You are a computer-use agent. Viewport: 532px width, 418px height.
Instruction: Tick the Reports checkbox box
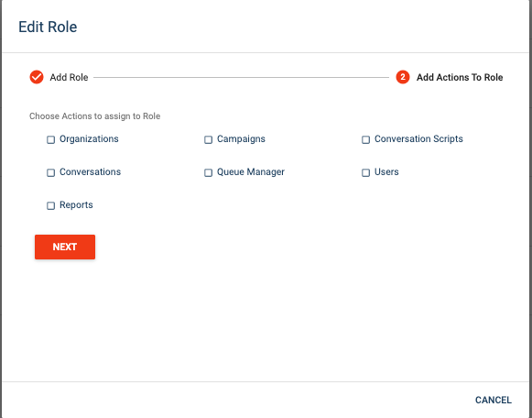coord(51,205)
